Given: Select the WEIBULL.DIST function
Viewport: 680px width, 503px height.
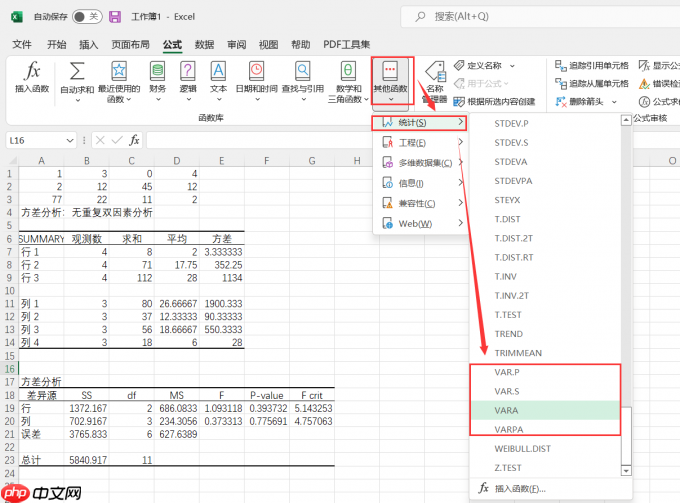Looking at the screenshot, I should pos(545,448).
